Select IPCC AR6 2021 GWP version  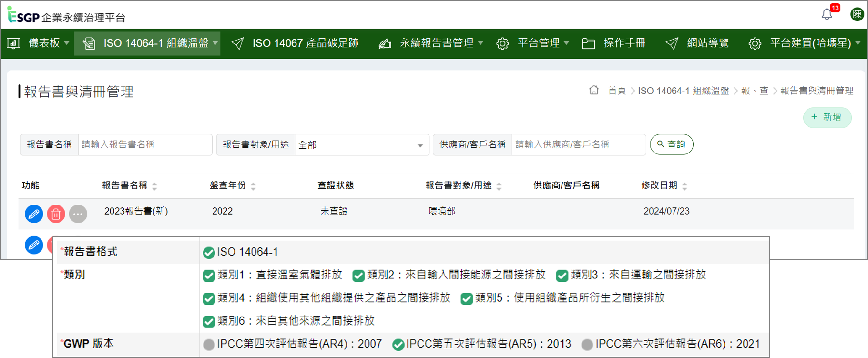point(587,345)
